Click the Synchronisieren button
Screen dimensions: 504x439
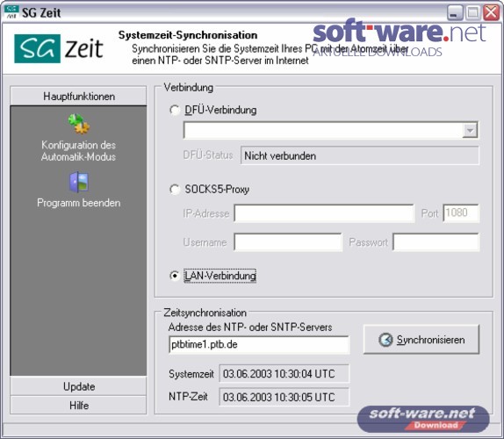pos(421,340)
